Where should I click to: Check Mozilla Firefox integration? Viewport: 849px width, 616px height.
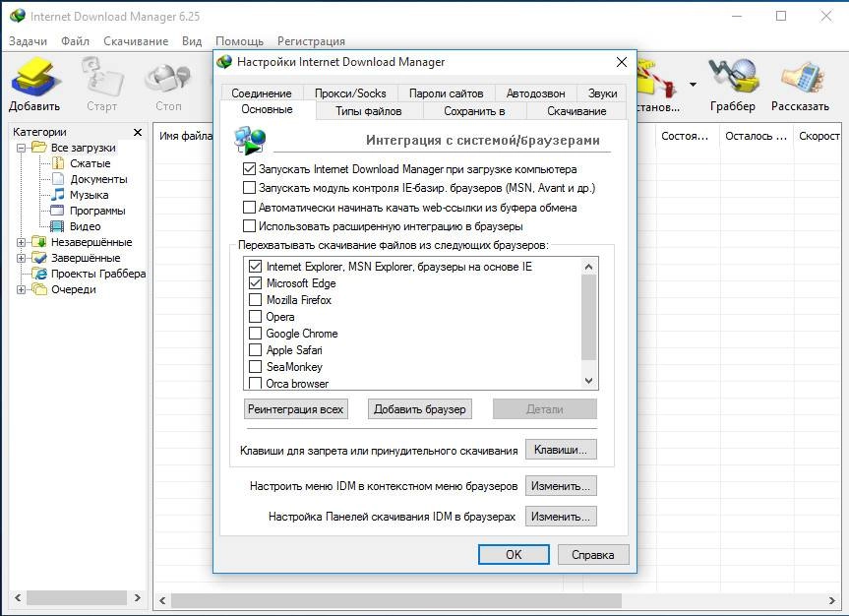pyautogui.click(x=255, y=299)
